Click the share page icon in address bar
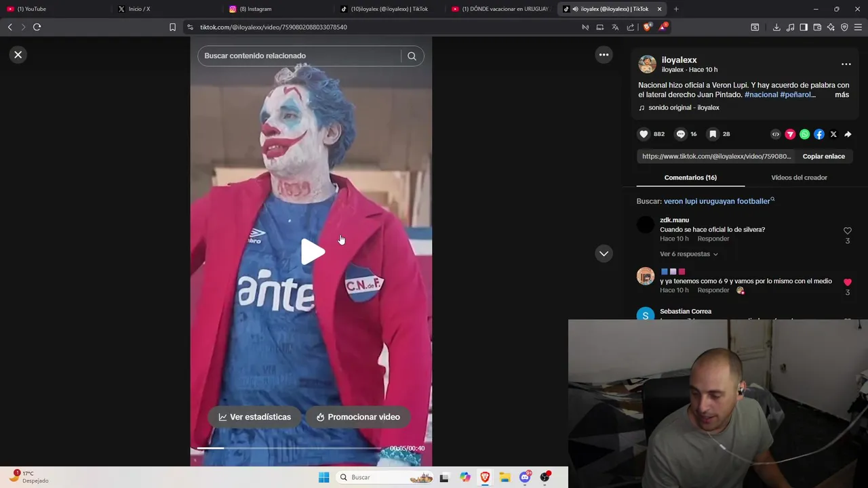This screenshot has height=488, width=868. (631, 27)
